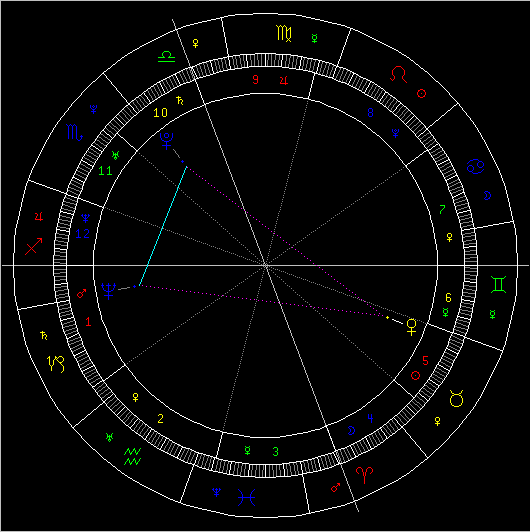The image size is (530, 532).
Task: Select the red Sagittarius arrow glyph
Action: click(x=34, y=246)
